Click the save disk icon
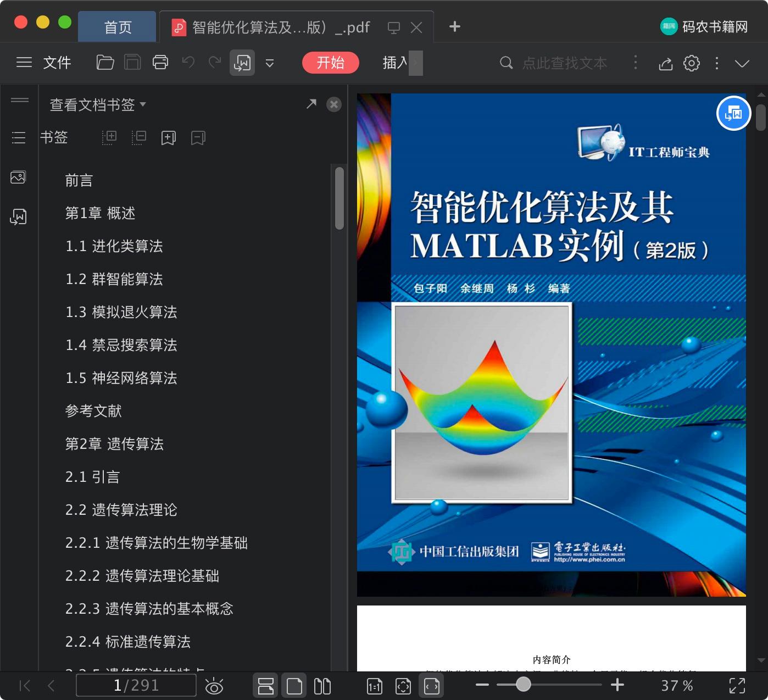768x700 pixels. point(132,63)
